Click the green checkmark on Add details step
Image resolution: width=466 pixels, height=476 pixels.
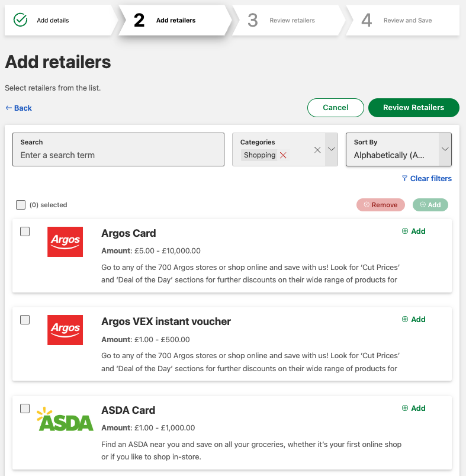click(x=20, y=20)
